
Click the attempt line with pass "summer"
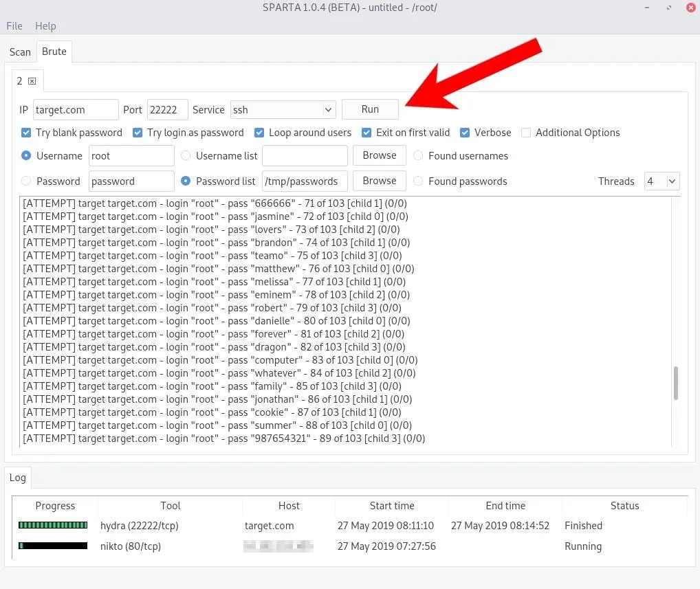pos(217,425)
